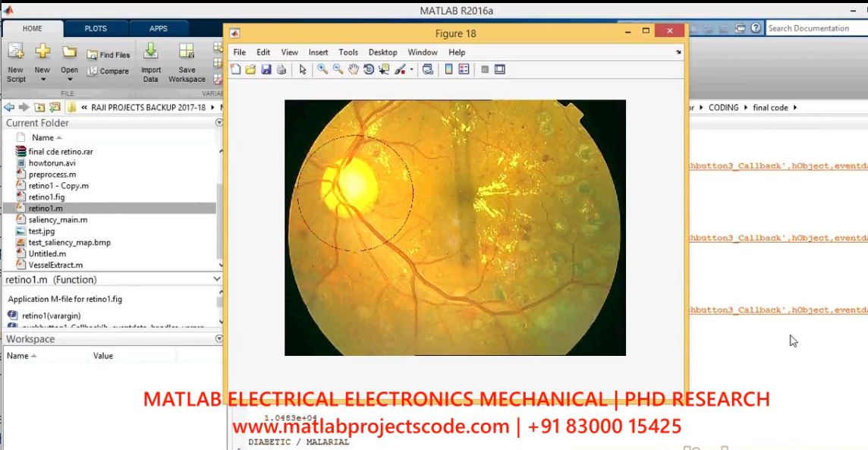
Task: Select the Data Cursor tool
Action: pyautogui.click(x=383, y=69)
